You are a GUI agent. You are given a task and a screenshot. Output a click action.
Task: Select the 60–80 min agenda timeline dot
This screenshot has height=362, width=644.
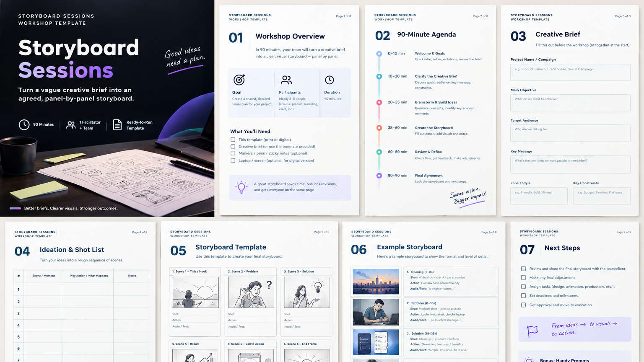pyautogui.click(x=379, y=152)
